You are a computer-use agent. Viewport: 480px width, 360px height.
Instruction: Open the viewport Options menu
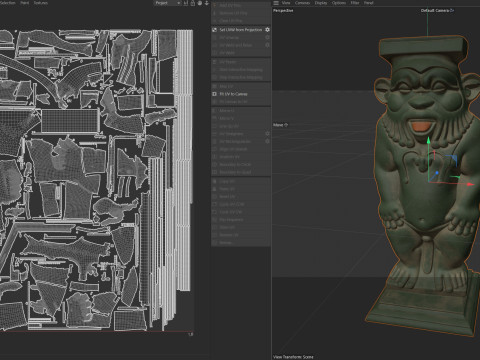[339, 3]
